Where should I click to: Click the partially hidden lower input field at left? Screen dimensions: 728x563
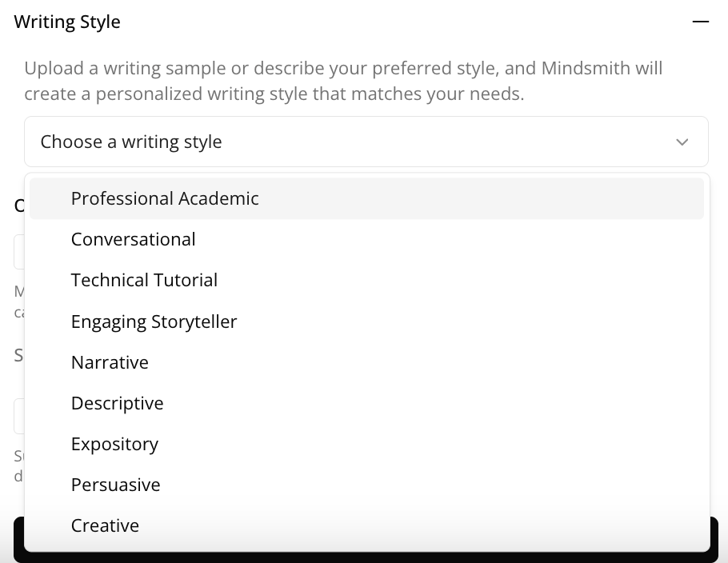click(18, 416)
